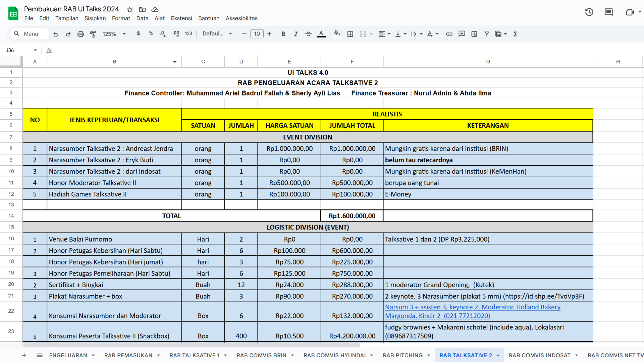Switch to RAB TALKSATIVE 1 tab
This screenshot has height=362, width=644.
195,355
